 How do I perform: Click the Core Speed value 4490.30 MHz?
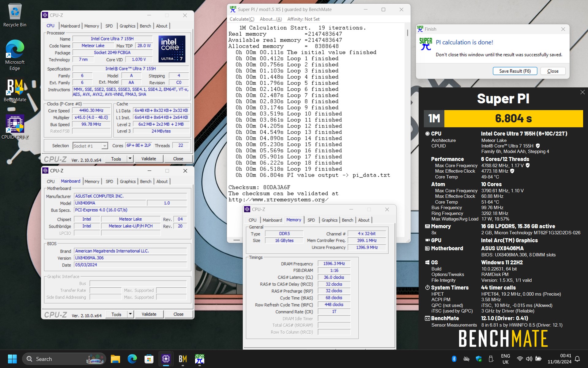coord(91,110)
